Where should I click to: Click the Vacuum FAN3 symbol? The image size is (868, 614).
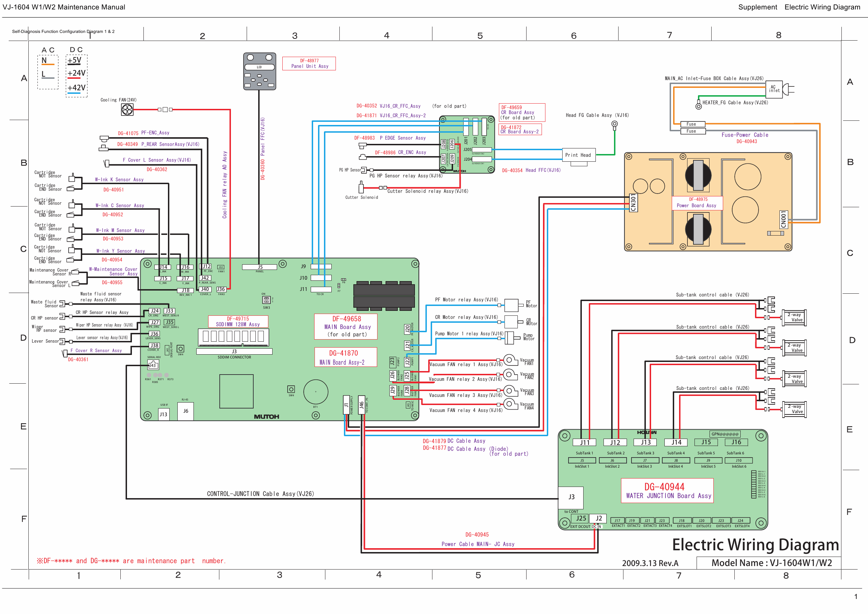pyautogui.click(x=510, y=391)
